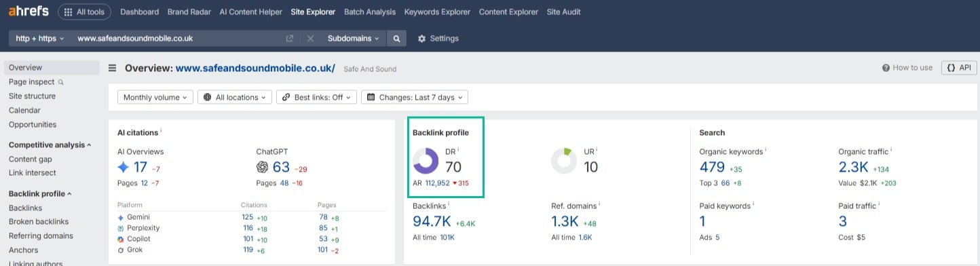Open Content Explorer
The height and width of the screenshot is (266, 980).
pos(508,12)
